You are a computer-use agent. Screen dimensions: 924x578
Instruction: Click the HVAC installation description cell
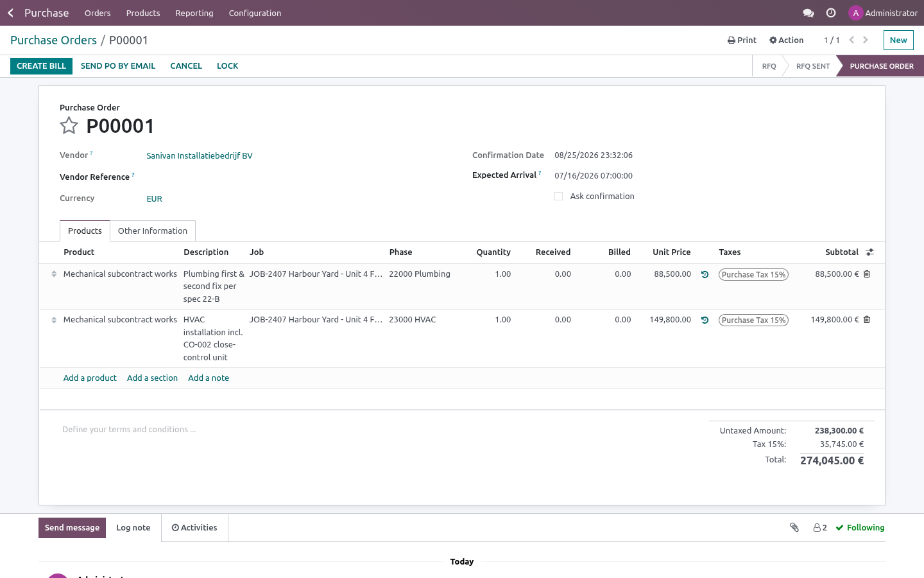pyautogui.click(x=214, y=338)
